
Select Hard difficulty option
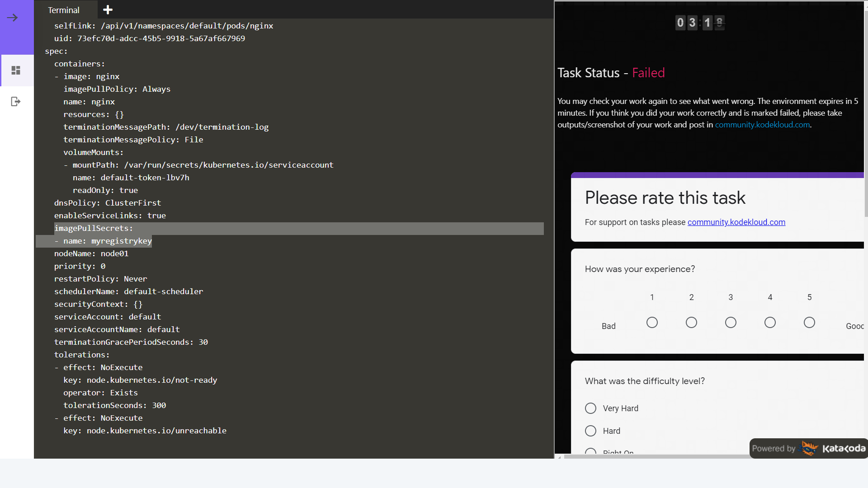tap(590, 431)
